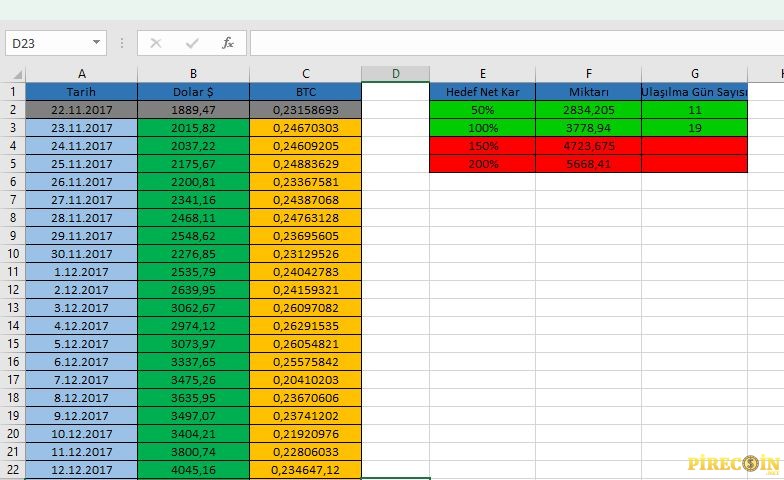The width and height of the screenshot is (784, 480).
Task: Open the Name Box dropdown arrow
Action: pyautogui.click(x=96, y=43)
